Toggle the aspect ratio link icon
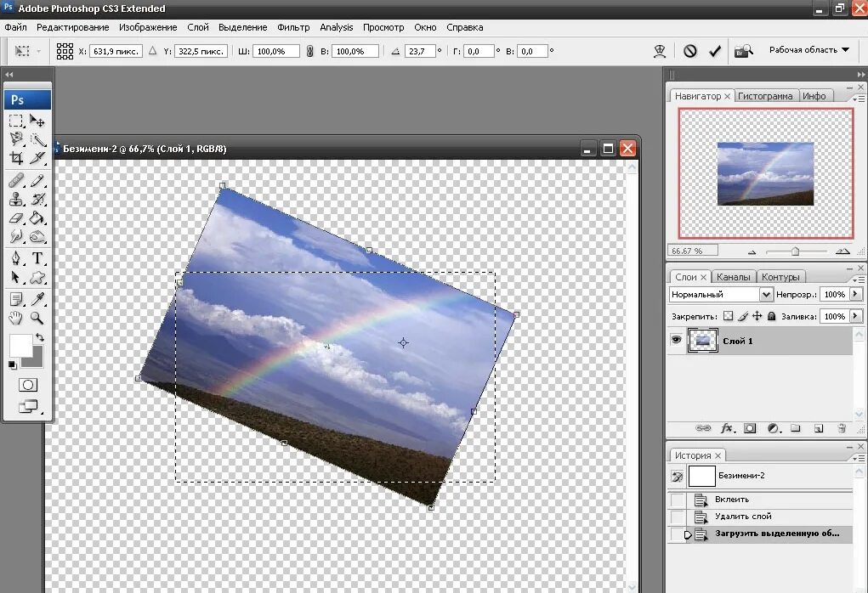The width and height of the screenshot is (868, 593). coord(309,52)
